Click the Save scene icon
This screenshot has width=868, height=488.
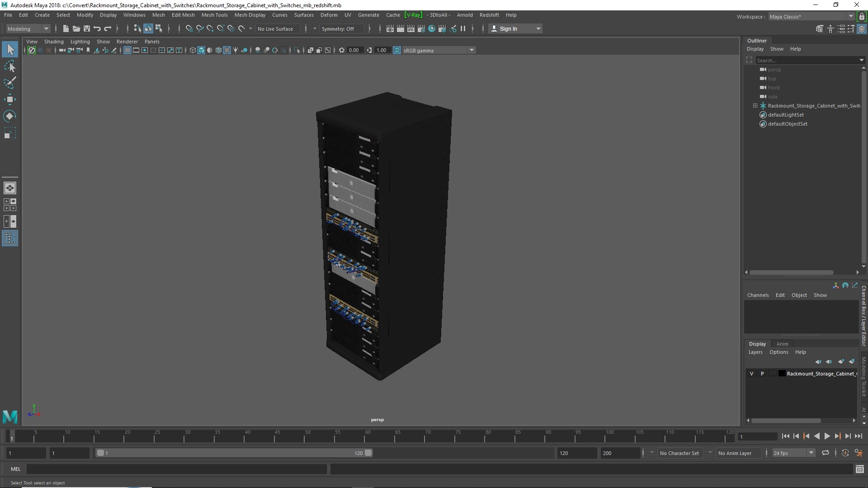click(86, 28)
